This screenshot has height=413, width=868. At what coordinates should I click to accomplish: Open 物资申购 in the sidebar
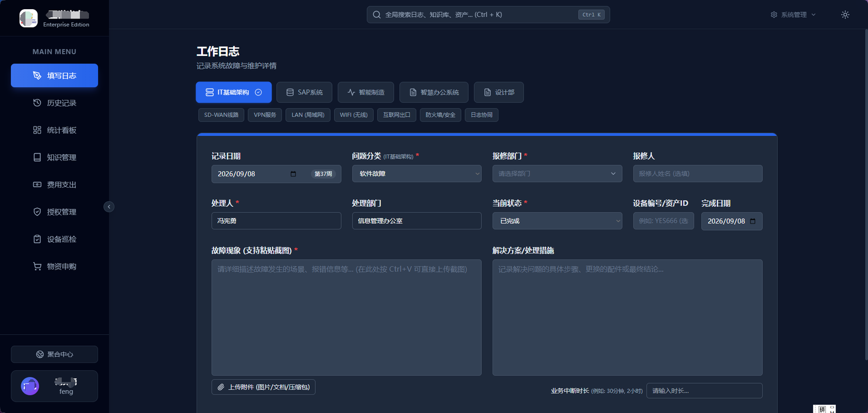pyautogui.click(x=54, y=266)
